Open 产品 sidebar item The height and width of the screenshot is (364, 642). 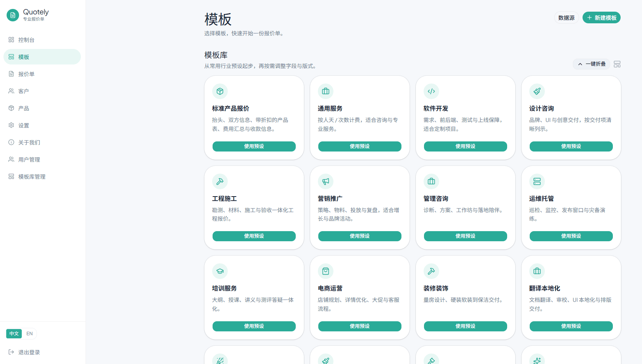point(42,108)
